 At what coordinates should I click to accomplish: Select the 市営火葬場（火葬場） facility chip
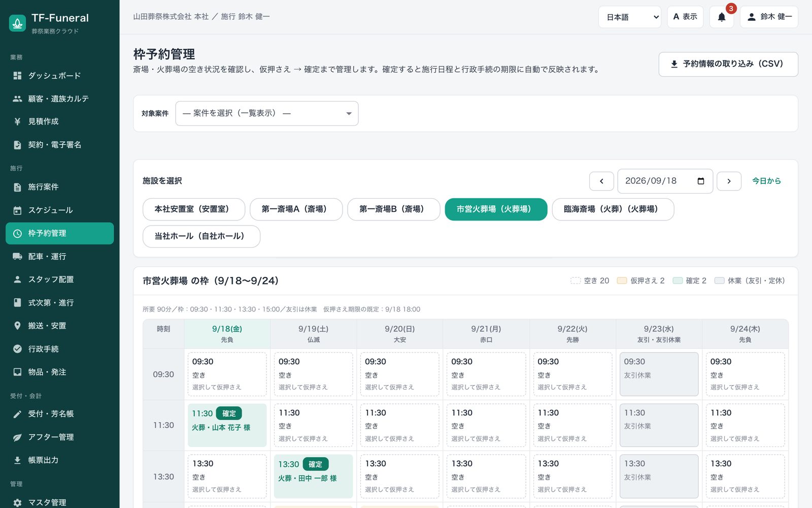(x=496, y=209)
